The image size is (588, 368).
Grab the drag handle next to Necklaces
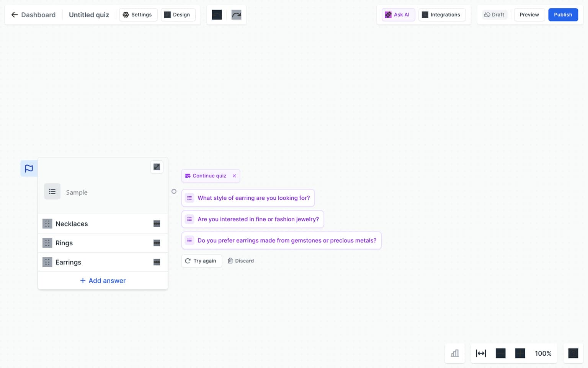(x=47, y=224)
